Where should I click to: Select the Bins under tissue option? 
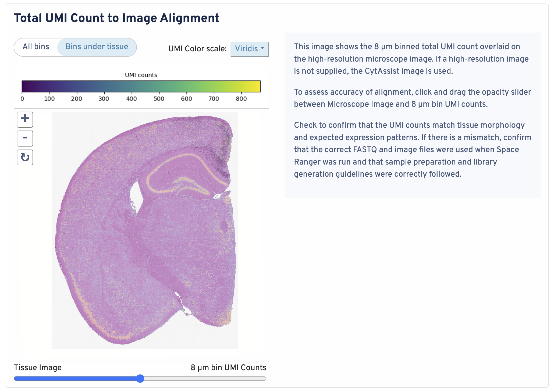coord(97,47)
